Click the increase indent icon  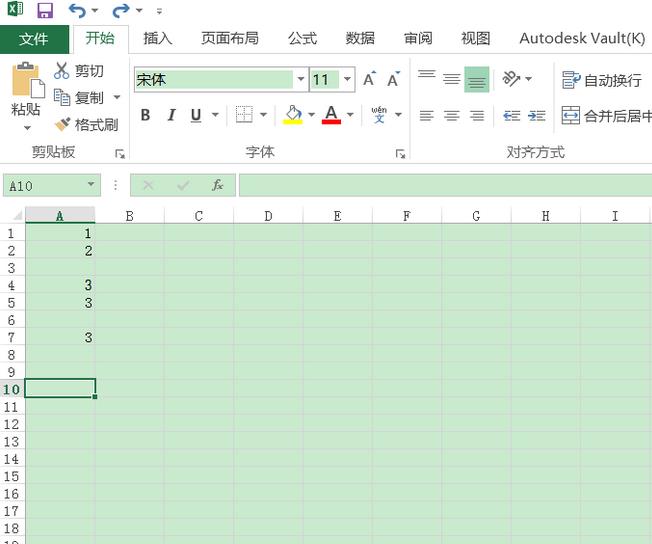[536, 115]
